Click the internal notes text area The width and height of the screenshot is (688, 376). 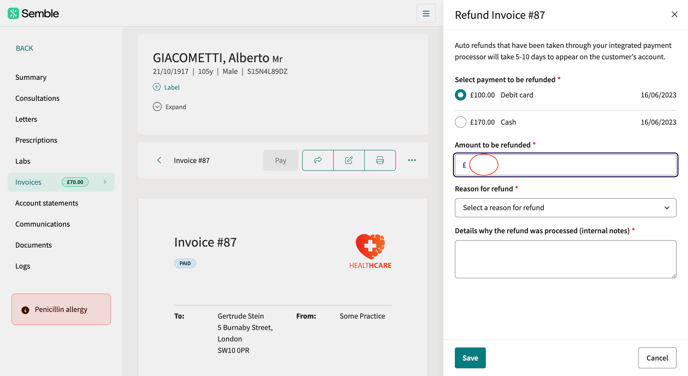[566, 259]
